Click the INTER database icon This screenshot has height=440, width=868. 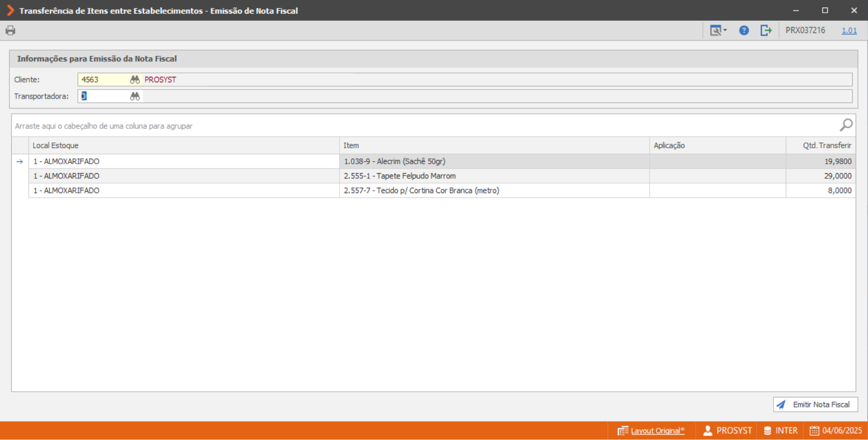click(x=767, y=431)
